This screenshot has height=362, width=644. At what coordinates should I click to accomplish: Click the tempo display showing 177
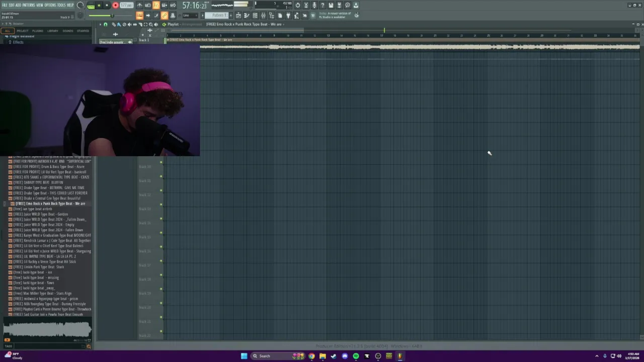click(x=126, y=5)
